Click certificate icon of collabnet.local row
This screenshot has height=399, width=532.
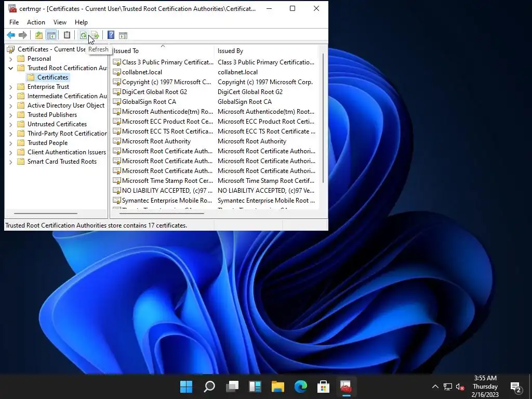pyautogui.click(x=117, y=72)
